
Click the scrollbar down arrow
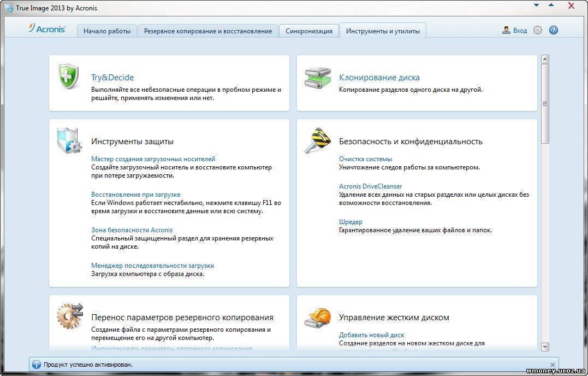pos(545,346)
